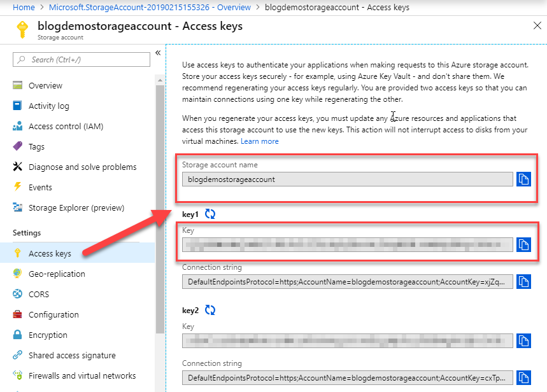Screen dimensions: 547x392
Task: Regenerate key2 using refresh icon
Action: [x=210, y=310]
